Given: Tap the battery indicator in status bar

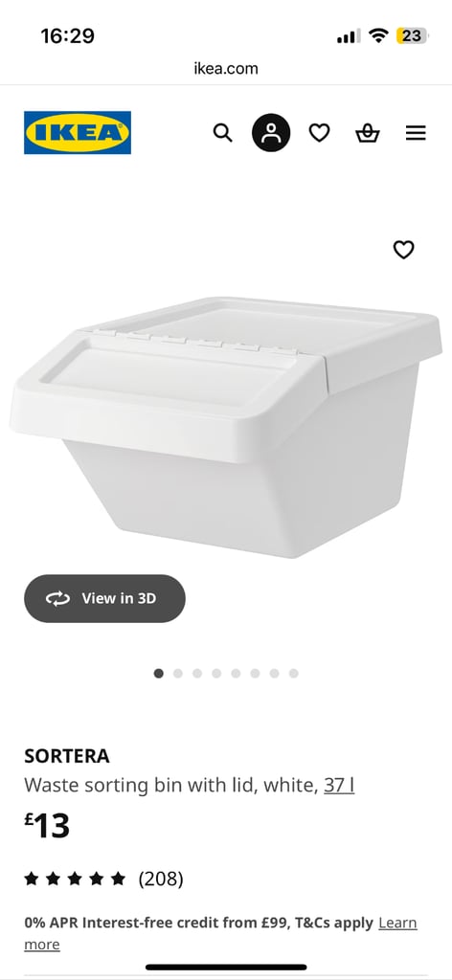Looking at the screenshot, I should coord(412,35).
